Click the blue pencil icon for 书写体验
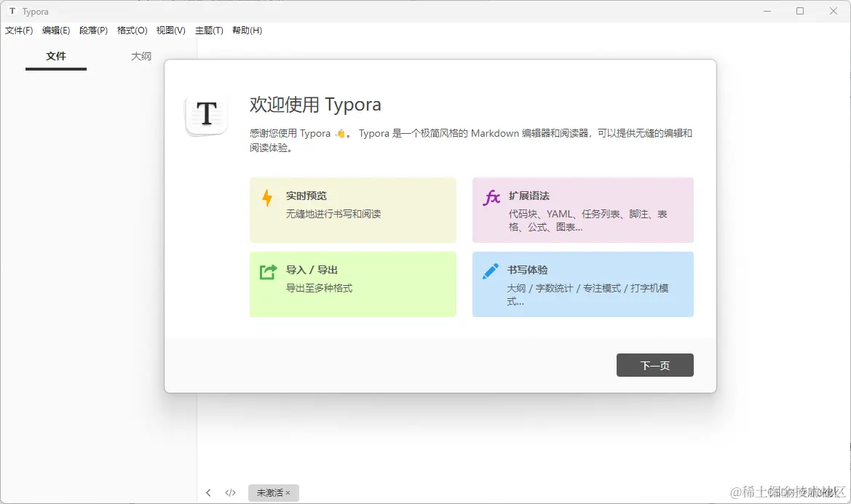The width and height of the screenshot is (851, 504). [491, 271]
